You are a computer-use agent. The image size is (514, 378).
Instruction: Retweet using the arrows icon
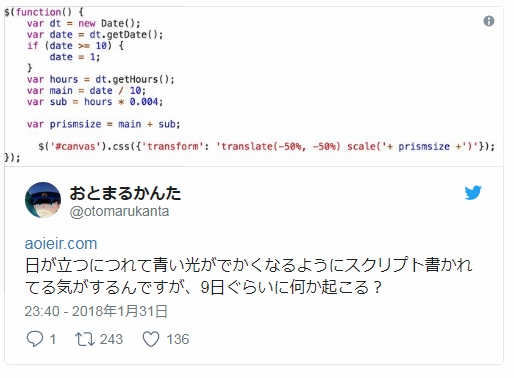pos(85,339)
